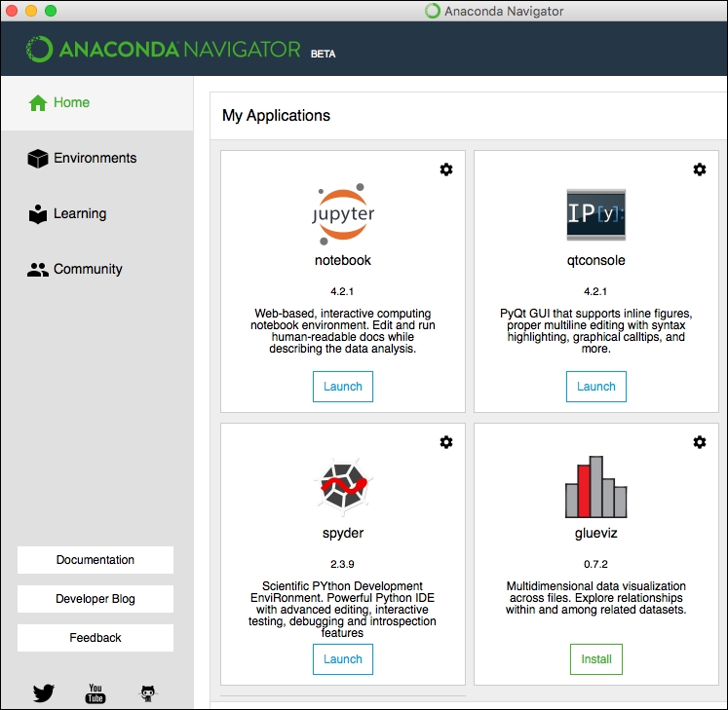Click the spyder version 2.3.9 text
Screen dimensions: 728x710
[342, 564]
